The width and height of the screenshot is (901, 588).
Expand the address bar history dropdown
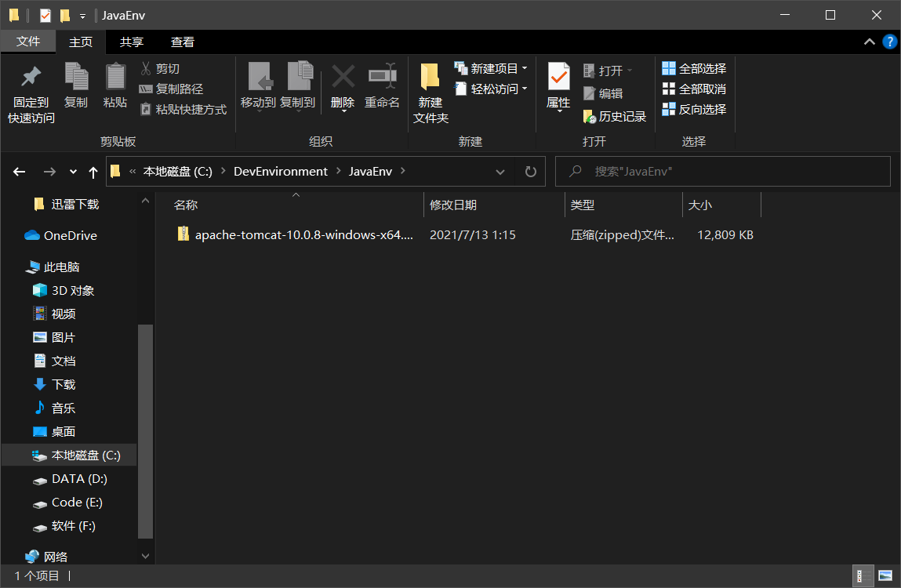[500, 171]
